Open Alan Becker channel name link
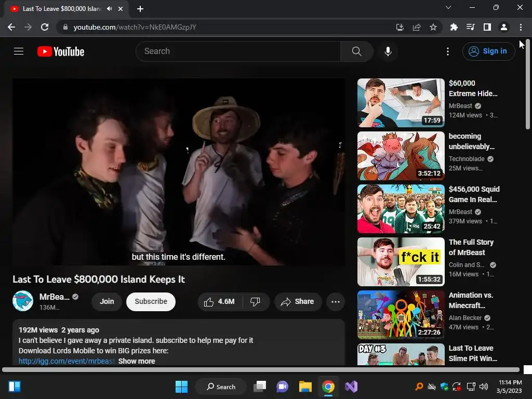 point(465,318)
